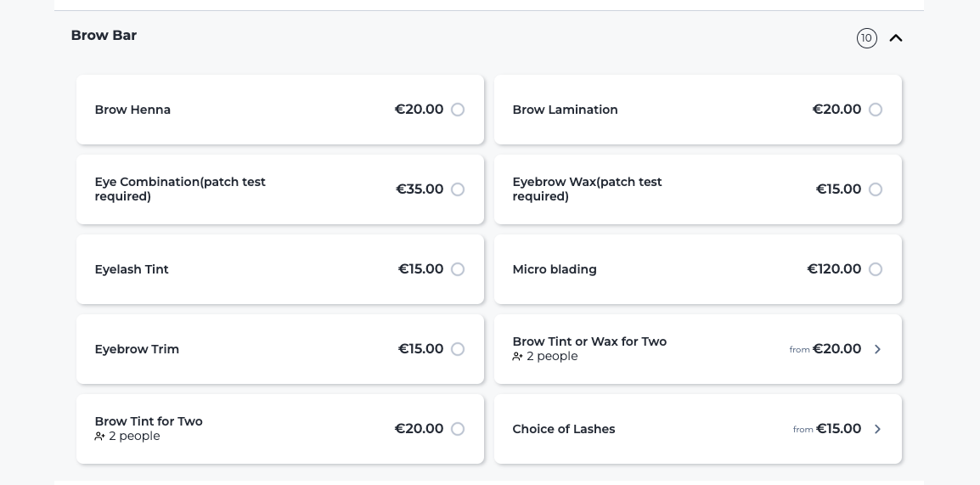Click the €120.00 Micro blading price
Screen dimensions: 980x485
(834, 269)
